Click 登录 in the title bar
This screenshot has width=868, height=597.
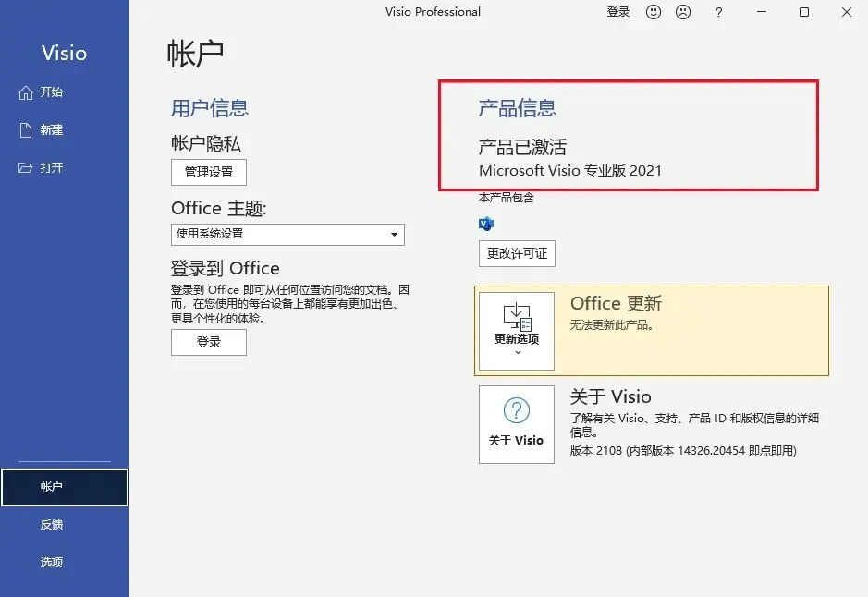point(617,12)
